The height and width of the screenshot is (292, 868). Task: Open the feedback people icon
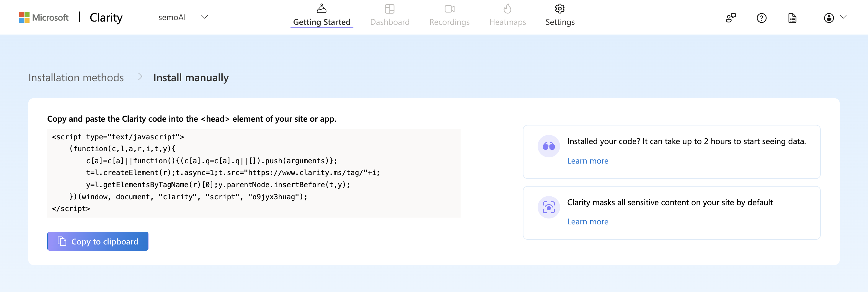730,18
